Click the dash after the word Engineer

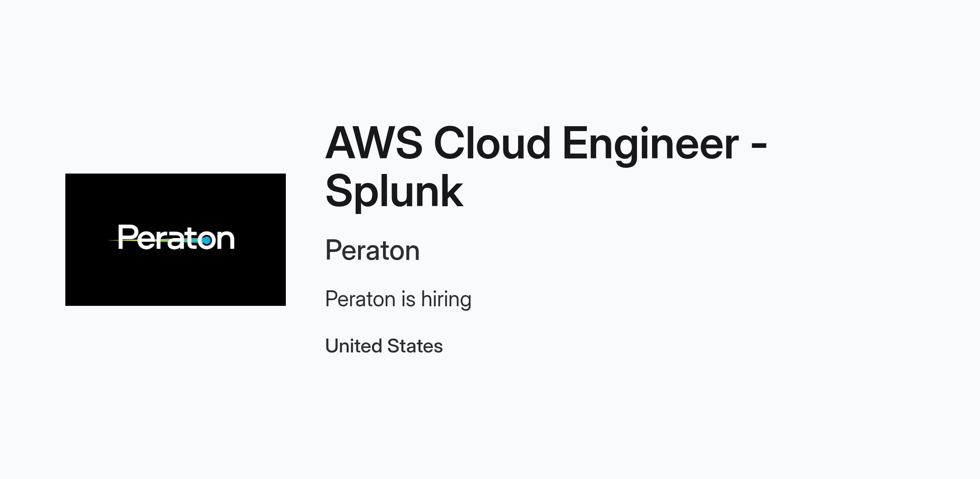pos(759,147)
